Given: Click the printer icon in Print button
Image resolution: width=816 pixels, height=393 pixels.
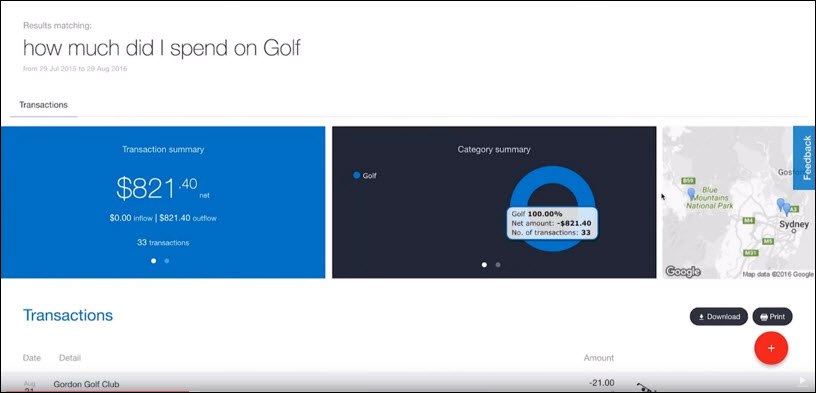Looking at the screenshot, I should tap(763, 316).
